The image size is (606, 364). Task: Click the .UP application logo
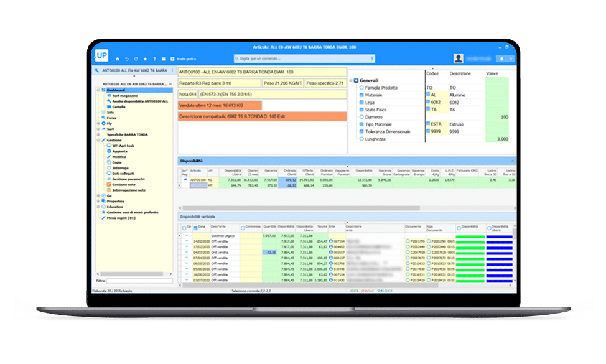101,55
